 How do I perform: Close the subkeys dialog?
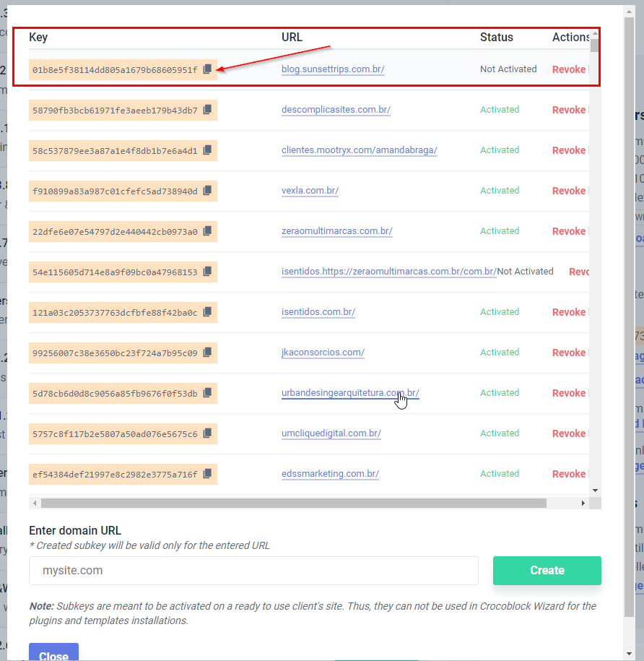point(53,654)
